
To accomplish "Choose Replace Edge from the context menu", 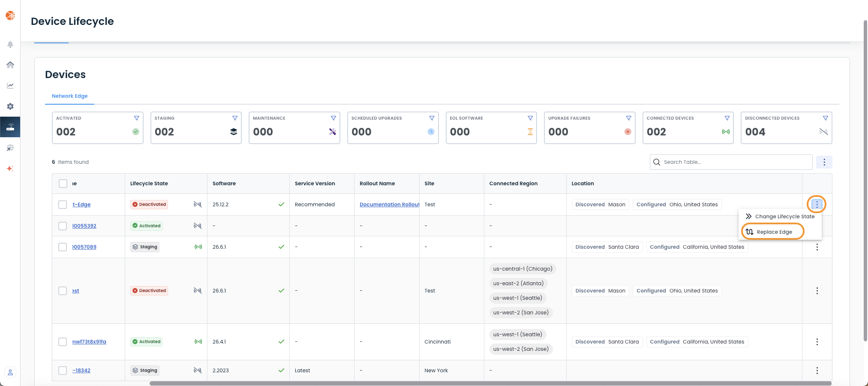I will (772, 232).
